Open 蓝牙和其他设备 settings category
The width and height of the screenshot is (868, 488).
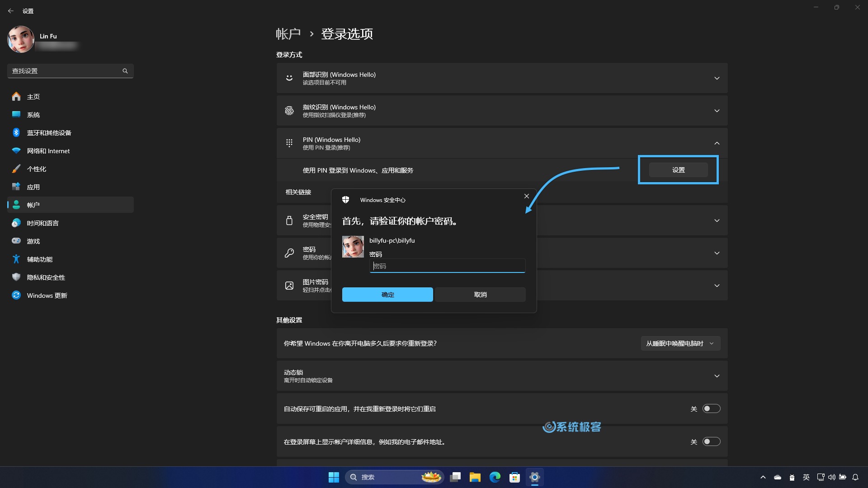point(70,133)
